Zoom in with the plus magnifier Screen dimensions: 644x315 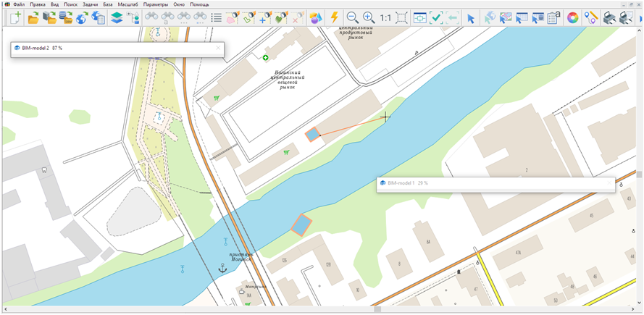click(369, 18)
